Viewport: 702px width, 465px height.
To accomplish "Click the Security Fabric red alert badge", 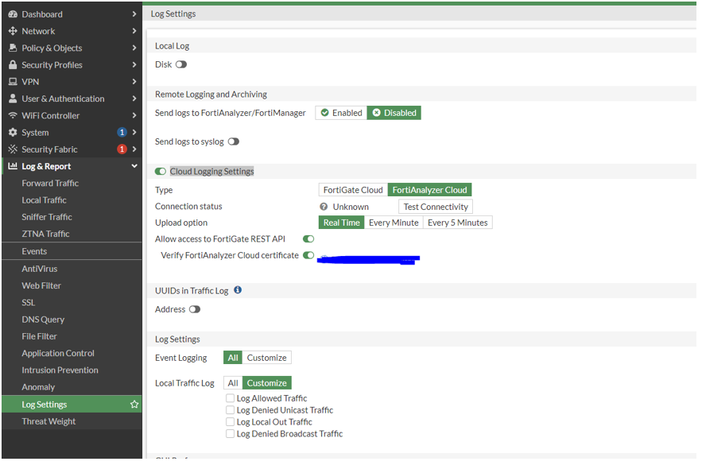I will [x=122, y=149].
